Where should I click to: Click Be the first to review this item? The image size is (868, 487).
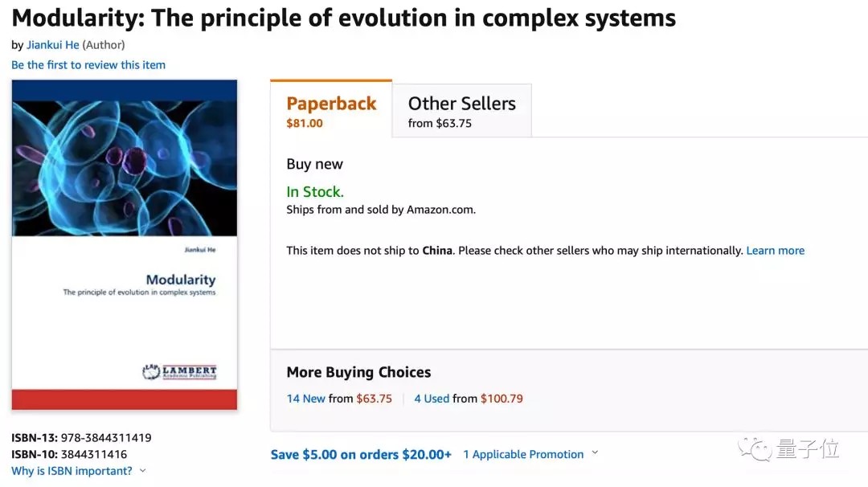pyautogui.click(x=88, y=64)
